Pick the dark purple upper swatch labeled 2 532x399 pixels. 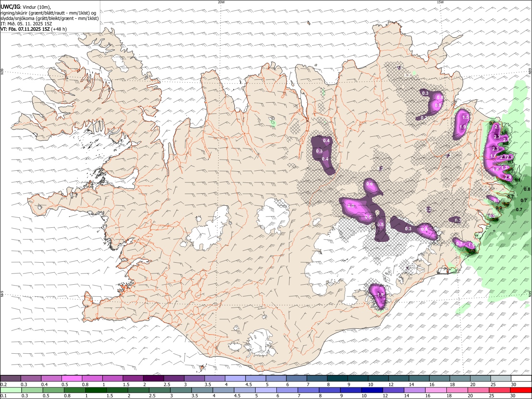pos(153,379)
